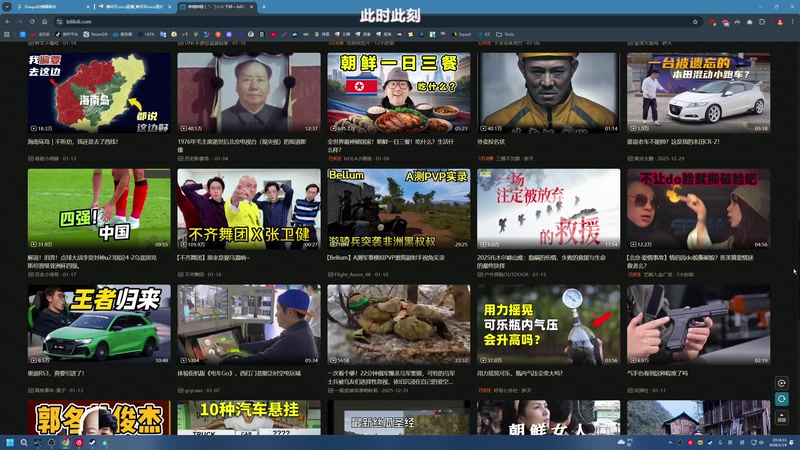The width and height of the screenshot is (800, 450).
Task: Open the 朝鲜一日三餐 video thumbnail
Action: (x=398, y=93)
